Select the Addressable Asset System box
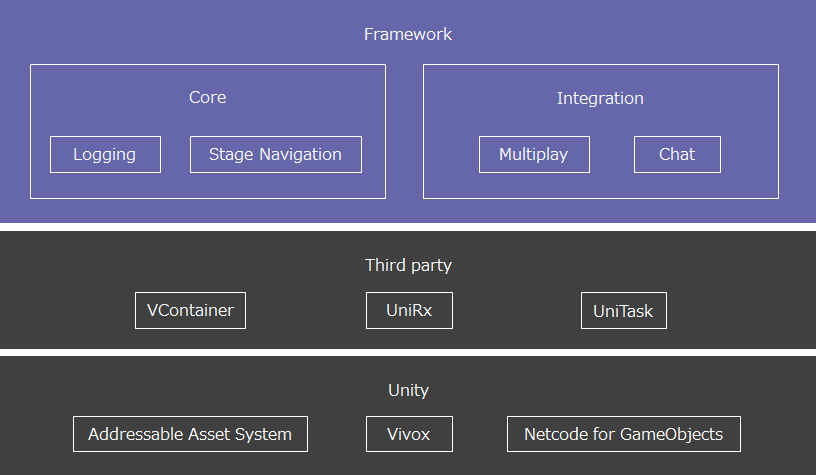The height and width of the screenshot is (475, 816). pyautogui.click(x=190, y=434)
